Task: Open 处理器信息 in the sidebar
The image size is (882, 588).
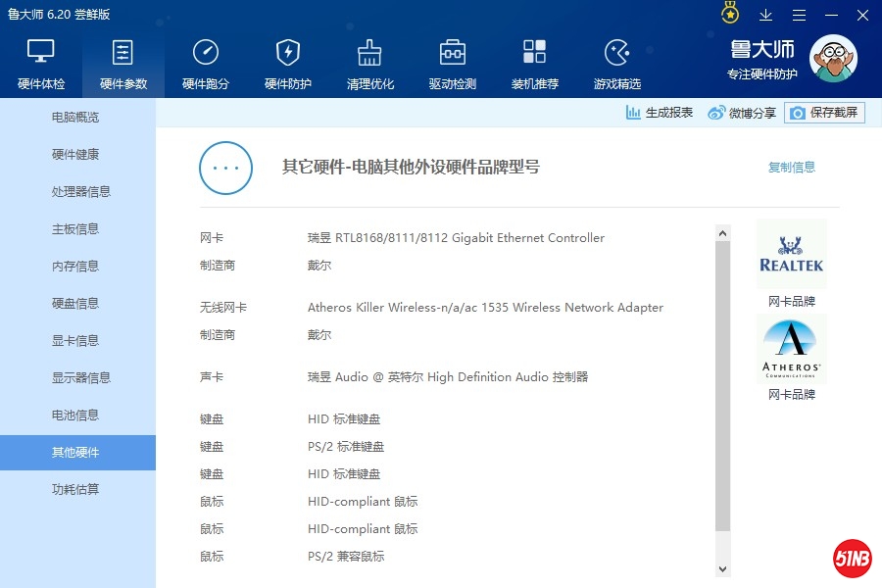Action: [80, 192]
